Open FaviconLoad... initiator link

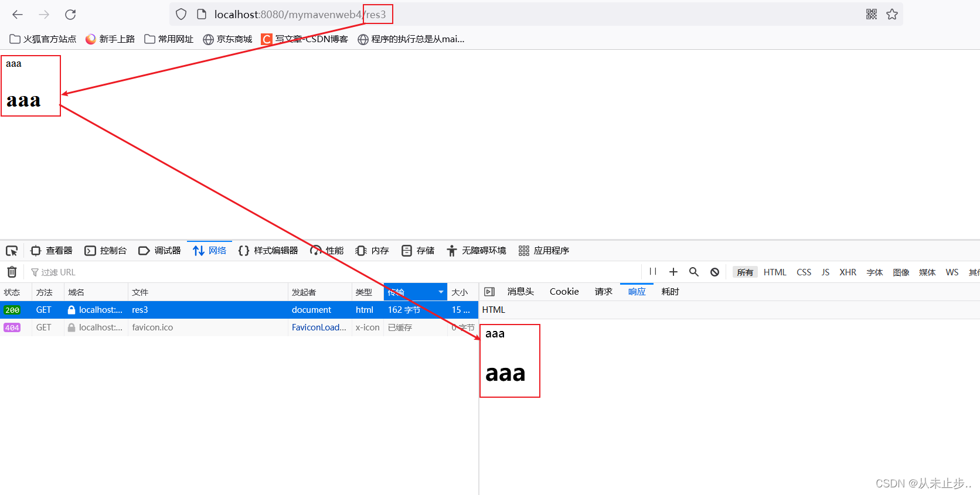click(x=319, y=327)
